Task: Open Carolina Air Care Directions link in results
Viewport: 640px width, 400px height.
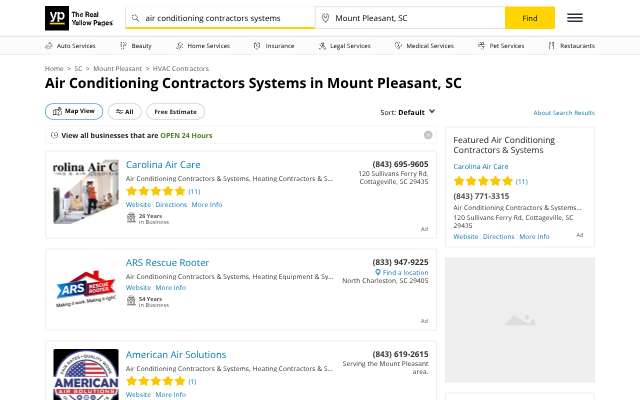Action: 171,204
